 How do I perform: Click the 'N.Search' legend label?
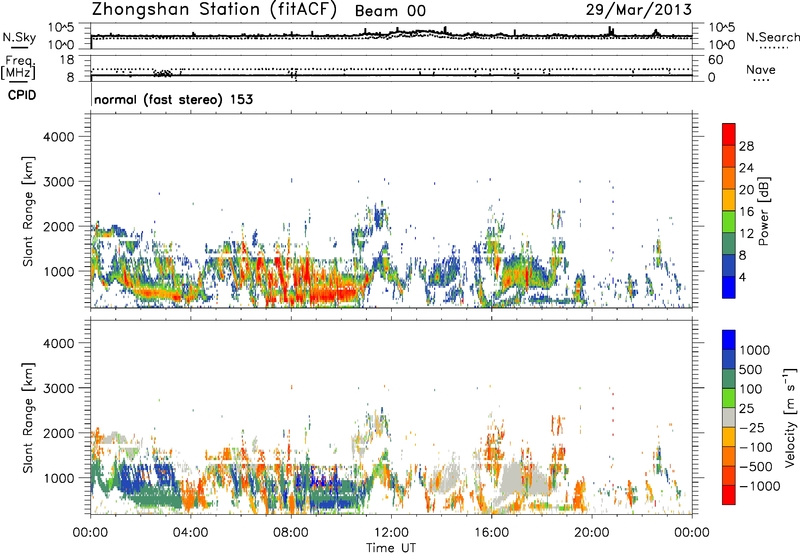772,37
